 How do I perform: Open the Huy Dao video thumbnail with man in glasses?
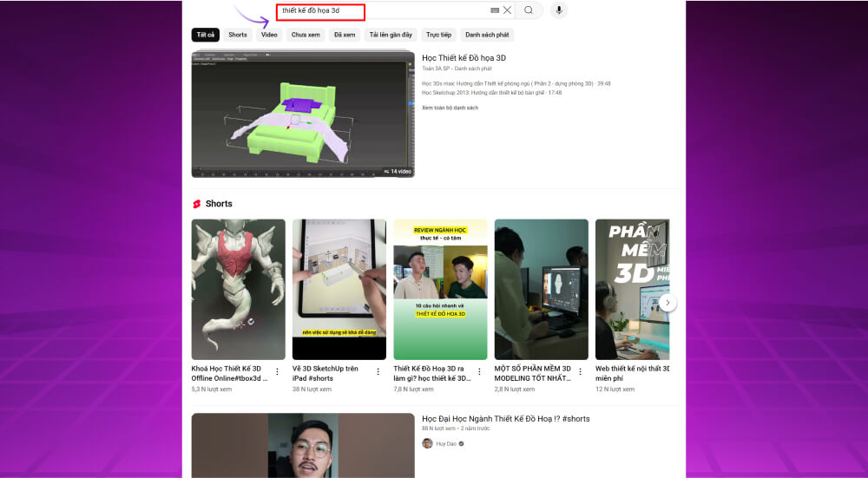pyautogui.click(x=303, y=445)
